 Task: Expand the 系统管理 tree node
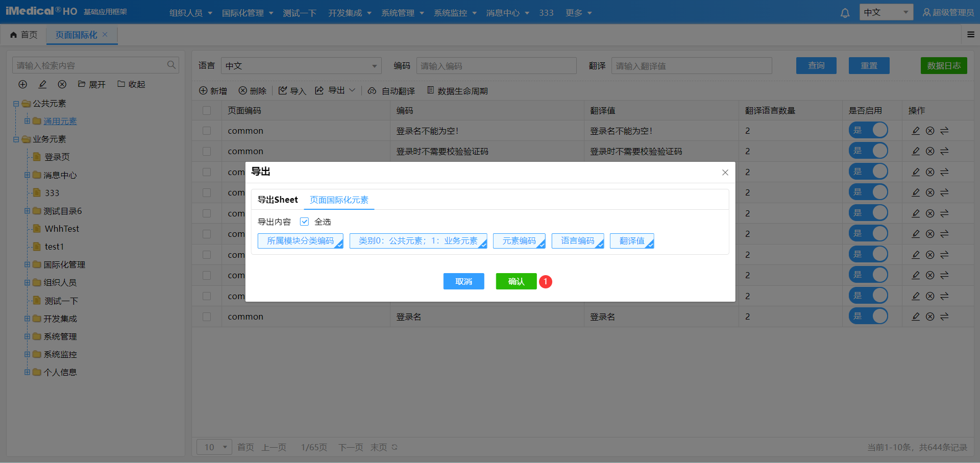tap(27, 336)
